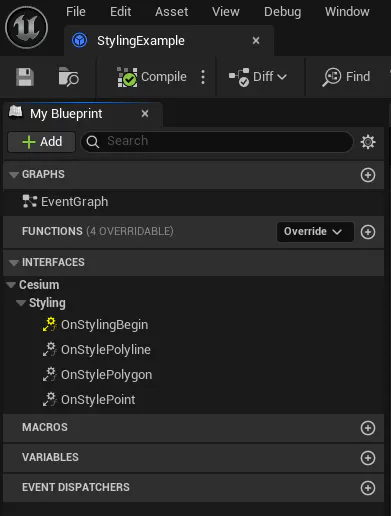
Task: Open the Asset menu
Action: [x=171, y=12]
